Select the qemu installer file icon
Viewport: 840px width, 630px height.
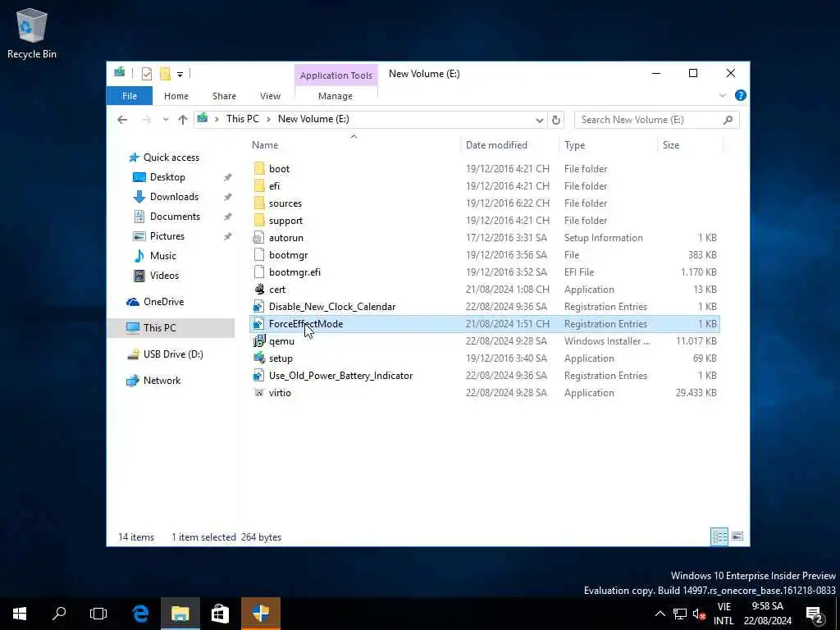[259, 341]
